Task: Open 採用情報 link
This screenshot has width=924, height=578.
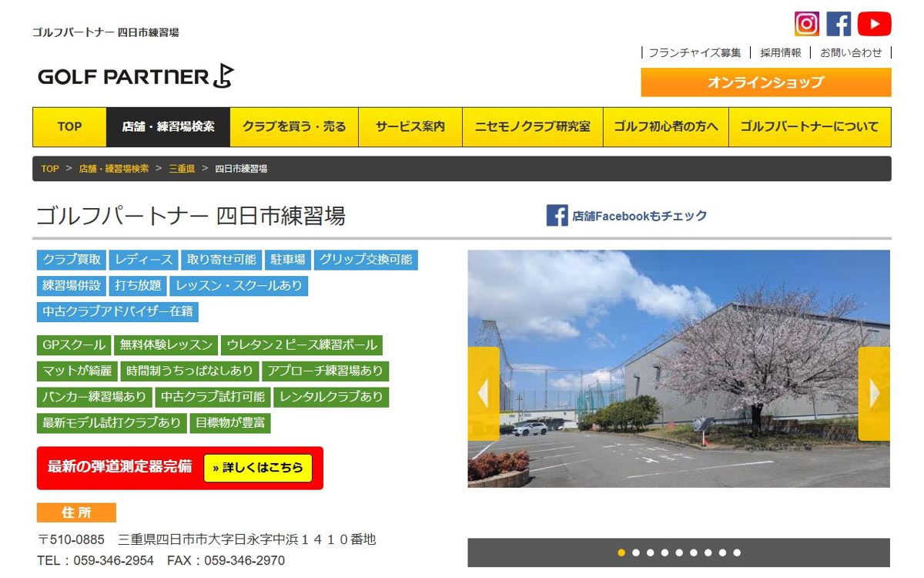Action: click(x=781, y=52)
